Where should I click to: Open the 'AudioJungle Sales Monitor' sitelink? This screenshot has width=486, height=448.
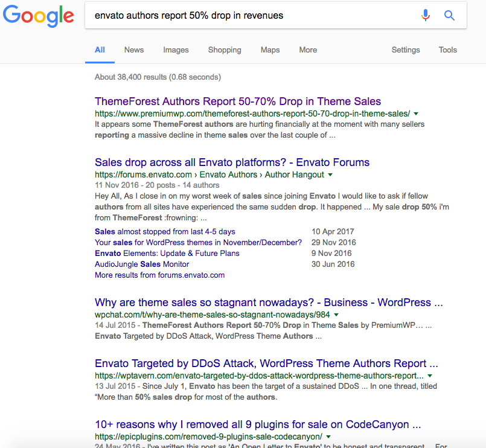click(142, 264)
